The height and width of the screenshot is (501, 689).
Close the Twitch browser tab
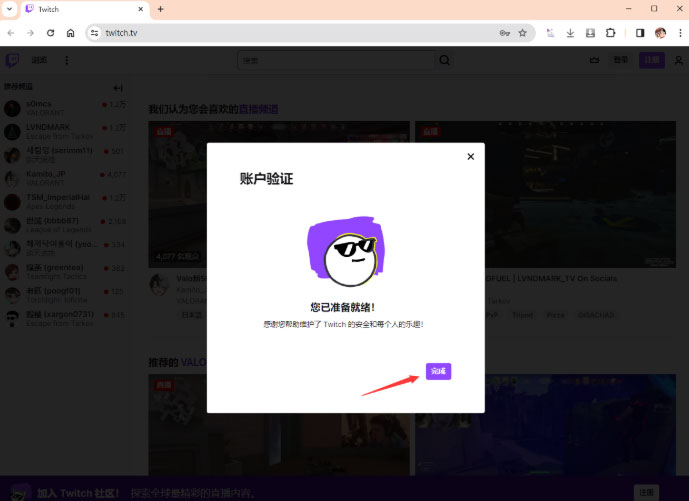(141, 9)
